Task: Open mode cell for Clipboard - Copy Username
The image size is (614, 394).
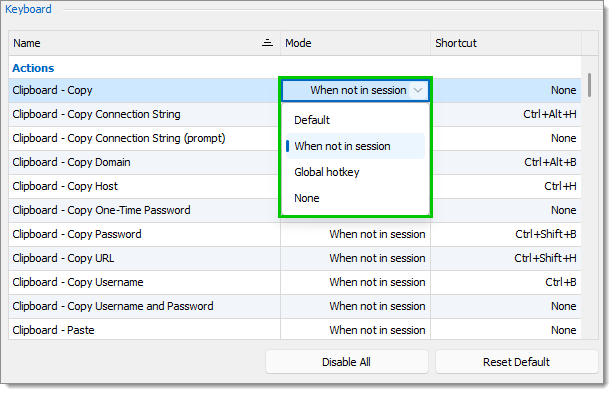Action: [355, 282]
